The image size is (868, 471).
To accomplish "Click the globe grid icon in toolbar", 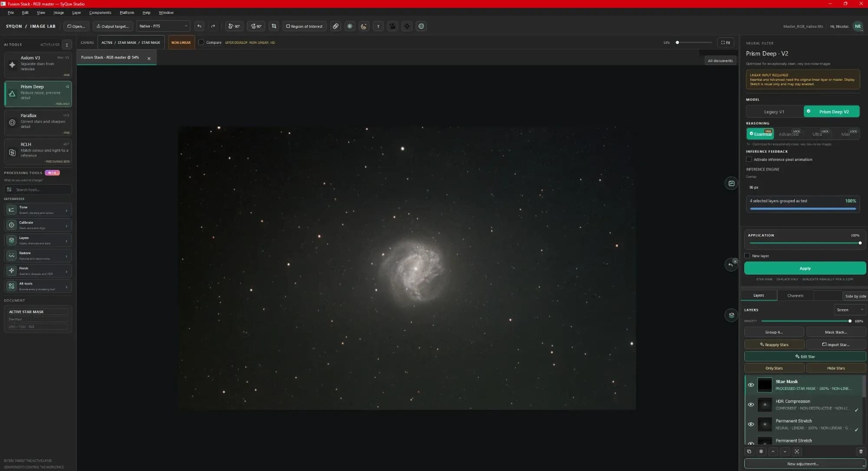I will (421, 26).
